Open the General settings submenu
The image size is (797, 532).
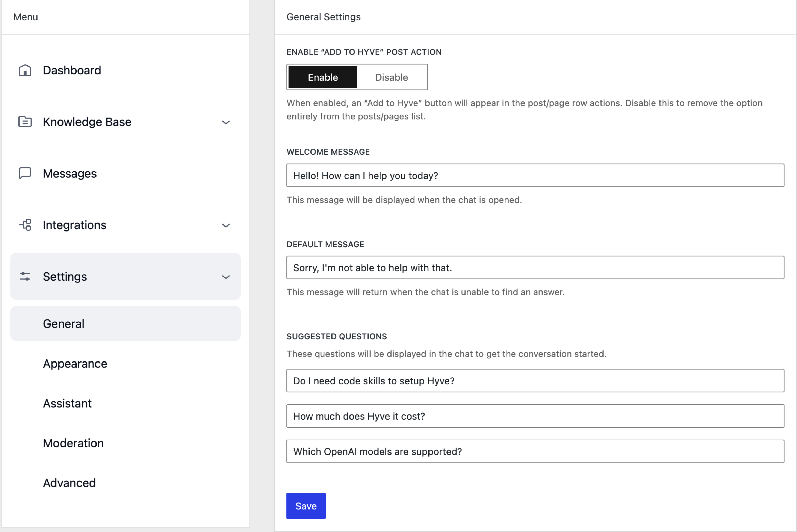[63, 324]
